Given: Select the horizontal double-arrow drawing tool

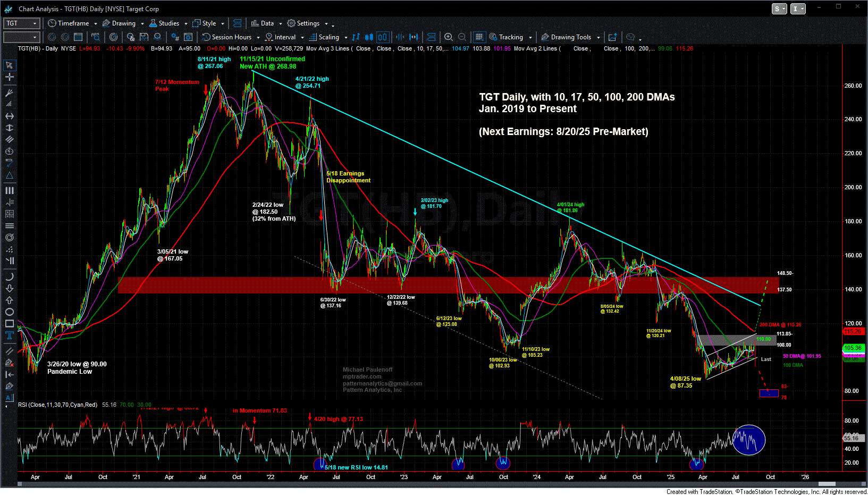Looking at the screenshot, I should (10, 116).
